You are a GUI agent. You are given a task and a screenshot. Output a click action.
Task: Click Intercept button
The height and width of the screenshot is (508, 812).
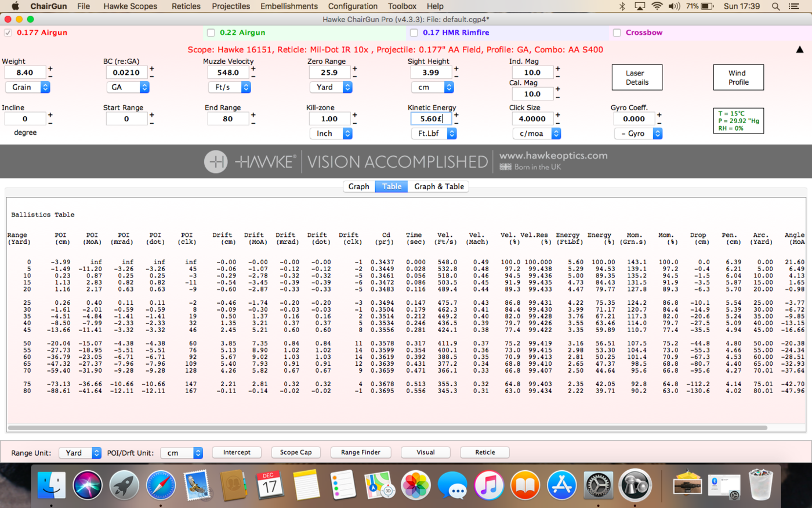pyautogui.click(x=237, y=452)
